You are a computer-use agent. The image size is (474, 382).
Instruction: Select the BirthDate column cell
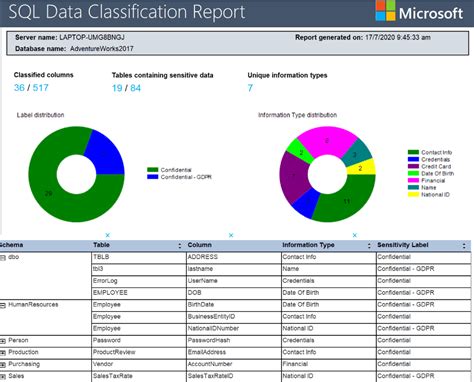click(234, 305)
